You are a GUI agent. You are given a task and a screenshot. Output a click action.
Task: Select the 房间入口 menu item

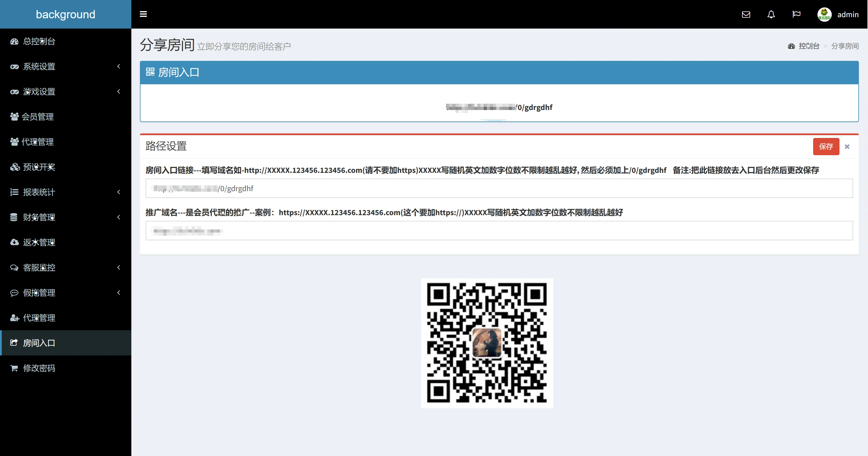tap(66, 343)
